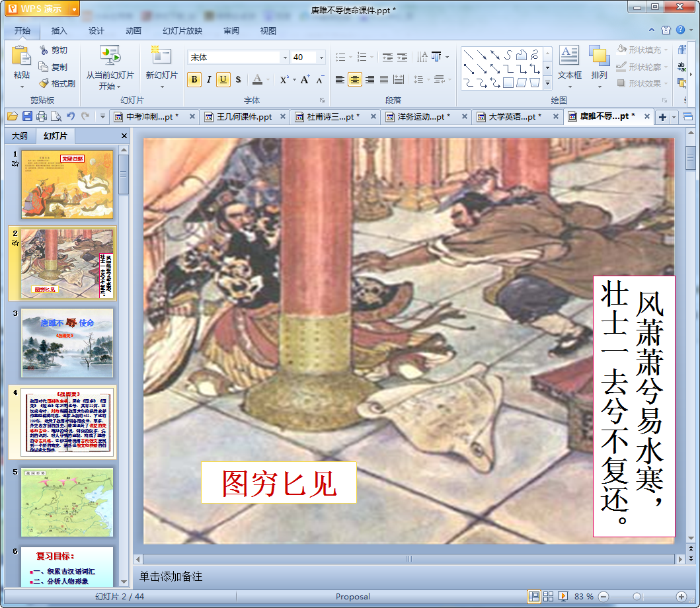Select the 图穷匕见 text box on slide
This screenshot has width=700, height=608.
278,482
